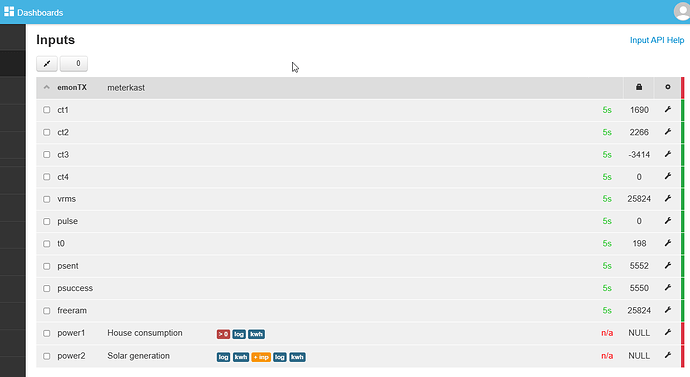
Task: Click the green 5s status on ct1
Action: [x=607, y=110]
